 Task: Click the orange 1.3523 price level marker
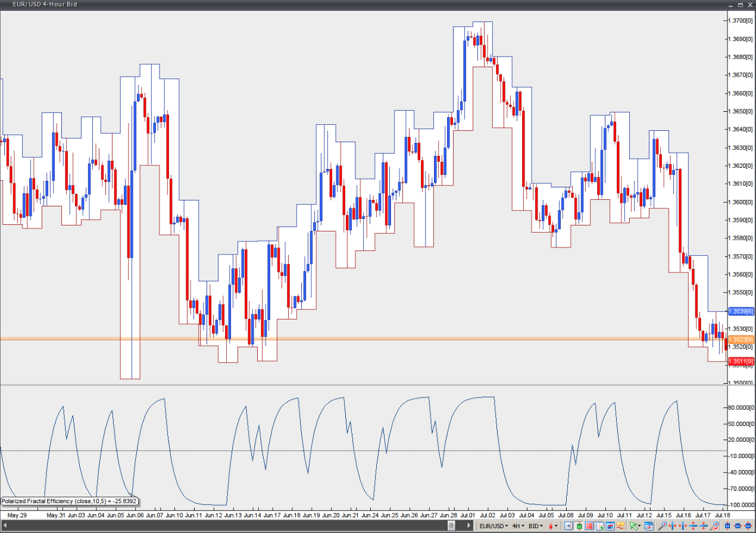tap(740, 340)
